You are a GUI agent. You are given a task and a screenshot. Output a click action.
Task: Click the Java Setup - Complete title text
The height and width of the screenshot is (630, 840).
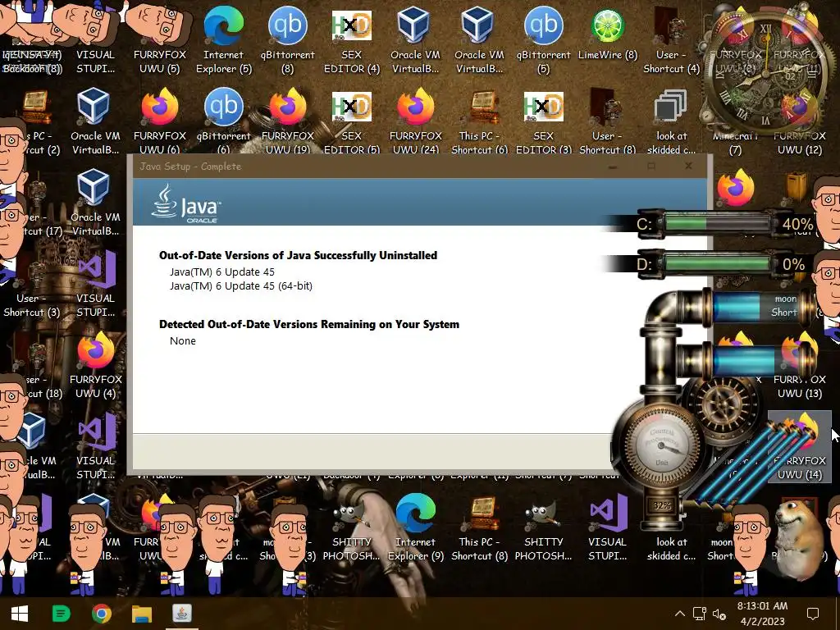190,167
